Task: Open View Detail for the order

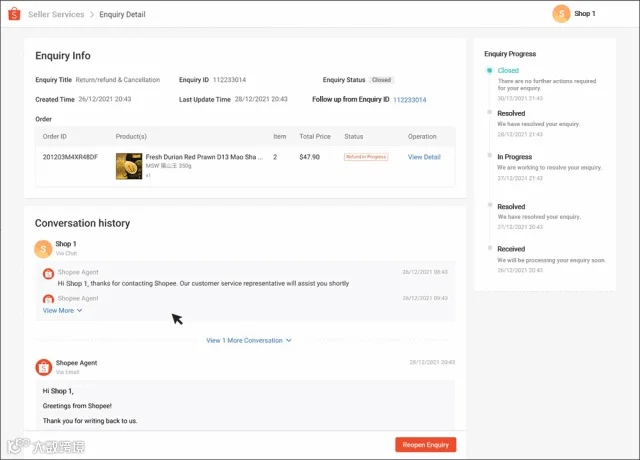Action: pos(424,157)
